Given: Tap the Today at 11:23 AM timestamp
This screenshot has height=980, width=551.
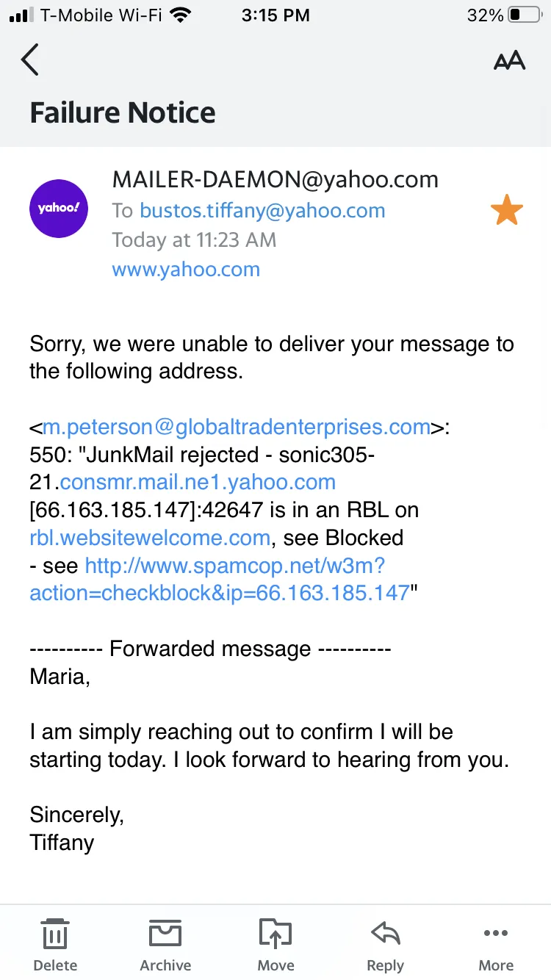Looking at the screenshot, I should click(x=194, y=240).
